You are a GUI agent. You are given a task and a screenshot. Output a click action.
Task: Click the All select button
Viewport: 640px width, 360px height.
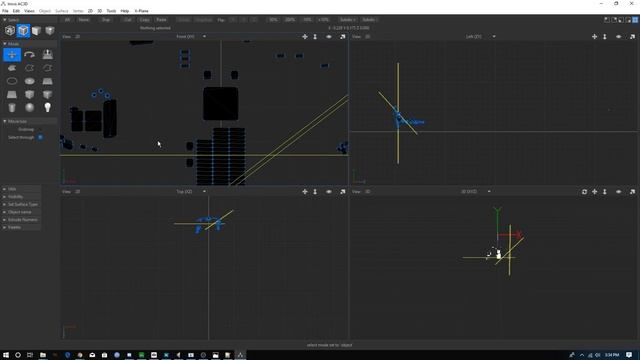[67, 20]
